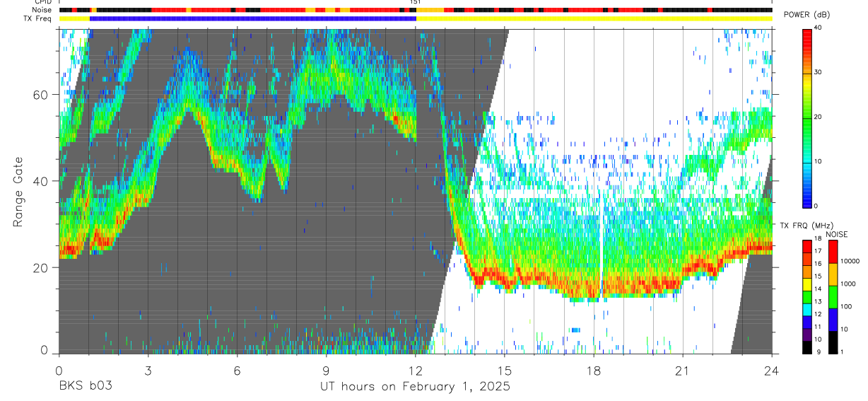Click the 'UT hours on February 1, 2025' label
Screen dimensions: 868x401
(x=416, y=387)
